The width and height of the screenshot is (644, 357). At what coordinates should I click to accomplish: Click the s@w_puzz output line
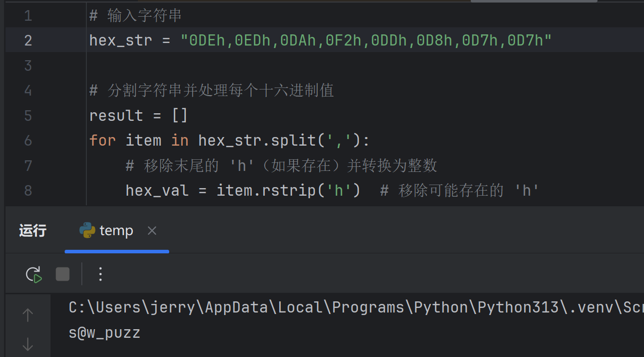pos(105,333)
